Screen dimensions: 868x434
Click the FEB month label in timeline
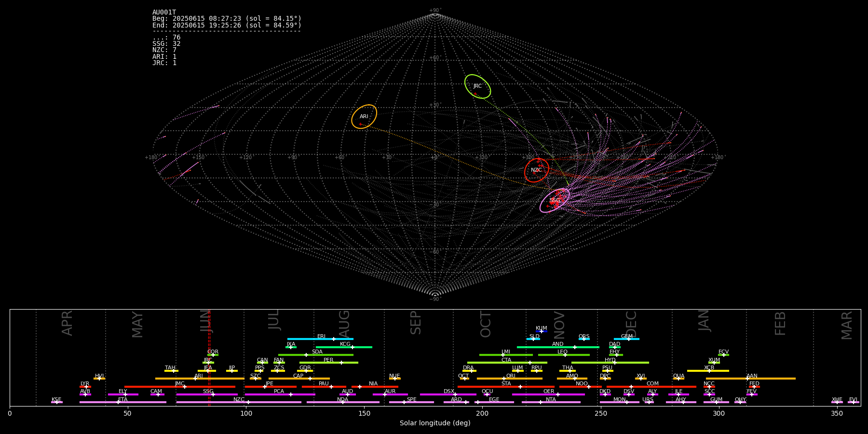tap(780, 323)
